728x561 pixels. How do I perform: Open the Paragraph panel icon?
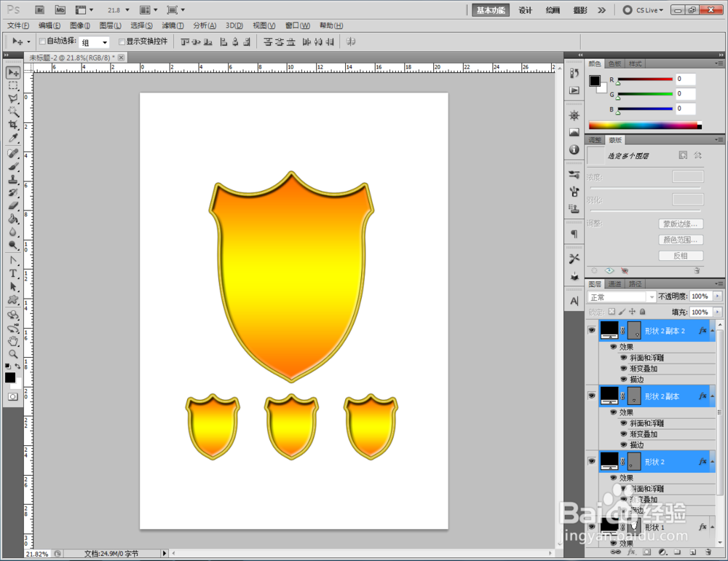click(x=574, y=233)
